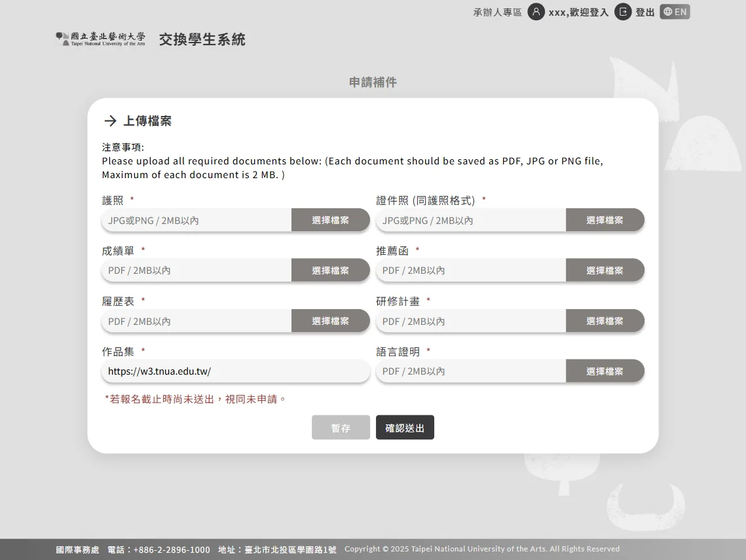Browse a file for the 履歷表 resume
Screen dimensions: 746x560
point(331,320)
